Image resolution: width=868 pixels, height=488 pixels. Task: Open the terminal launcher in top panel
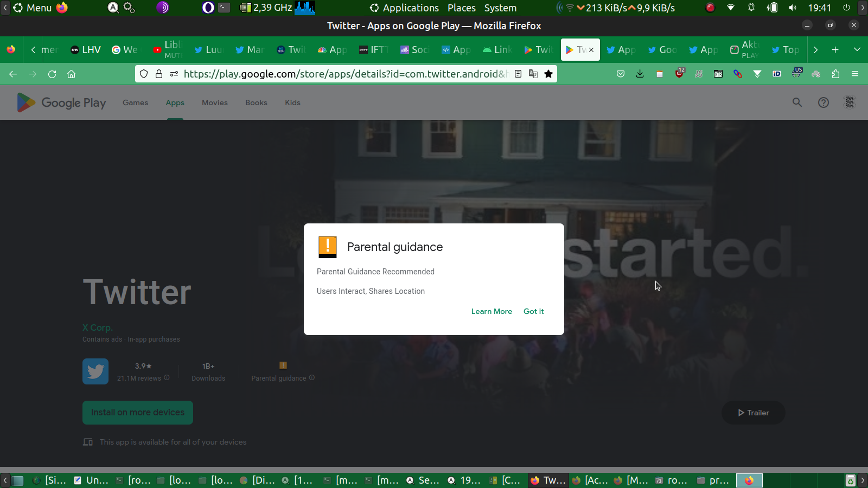tap(224, 8)
